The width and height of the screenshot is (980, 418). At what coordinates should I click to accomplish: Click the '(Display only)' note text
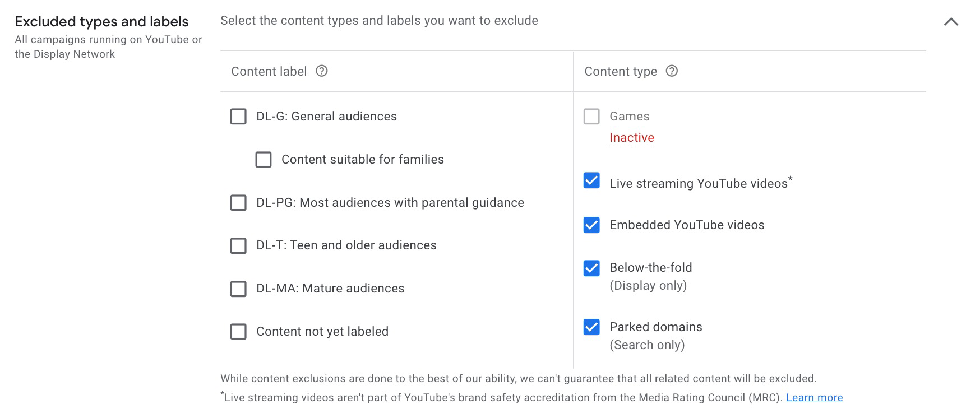648,286
